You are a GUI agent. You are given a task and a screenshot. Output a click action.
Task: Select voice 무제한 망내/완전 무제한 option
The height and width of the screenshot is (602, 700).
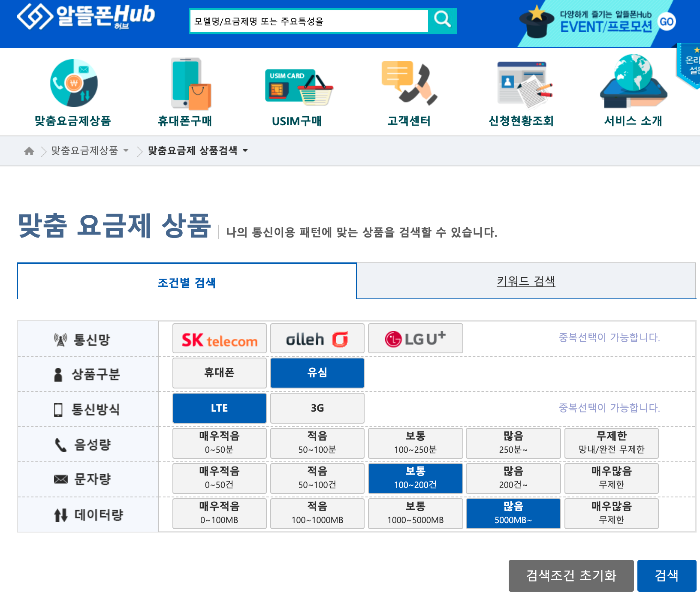tap(612, 443)
